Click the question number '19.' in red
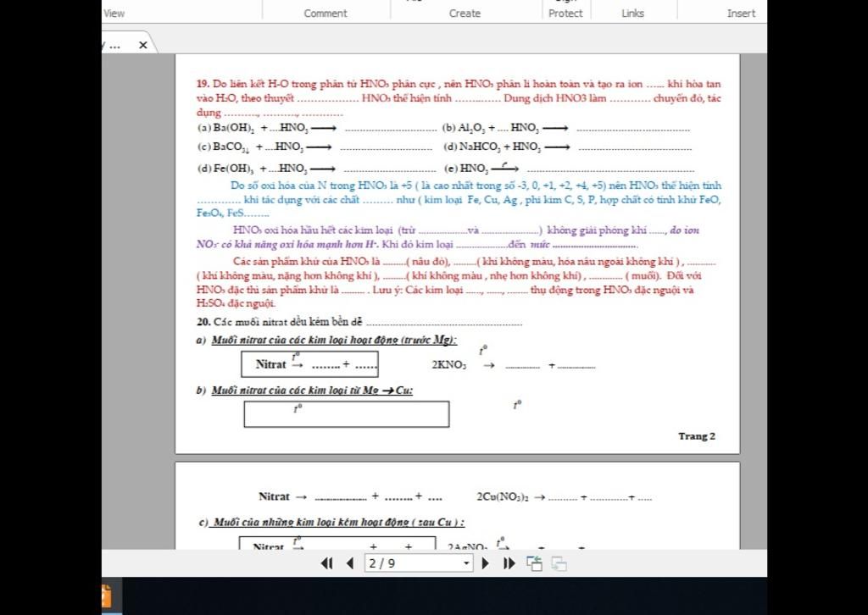868x615 pixels. coord(203,84)
